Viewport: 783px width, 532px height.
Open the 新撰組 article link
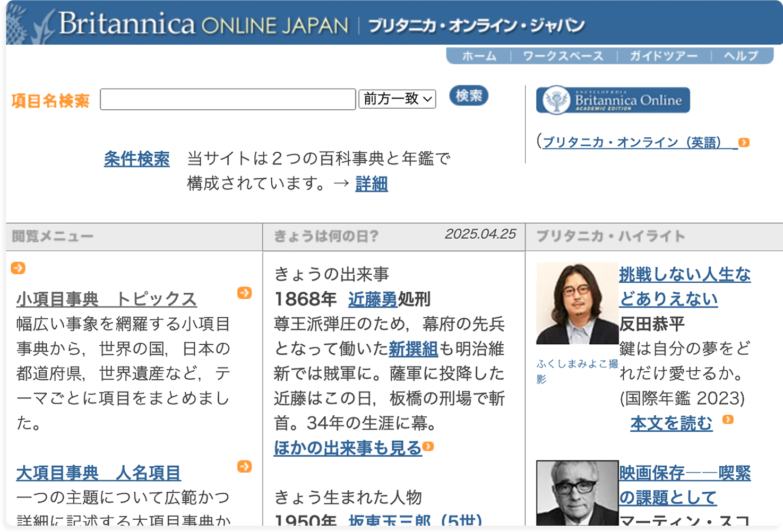tap(413, 349)
